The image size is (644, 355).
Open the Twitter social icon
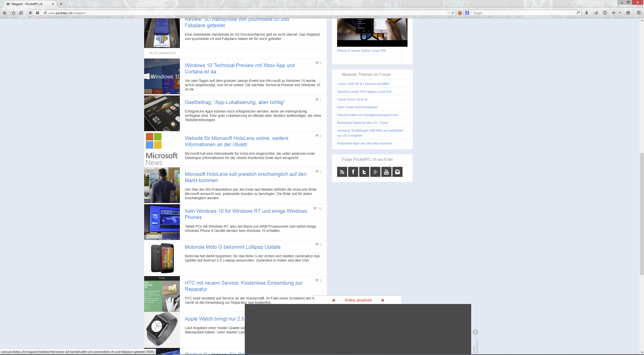tap(364, 172)
